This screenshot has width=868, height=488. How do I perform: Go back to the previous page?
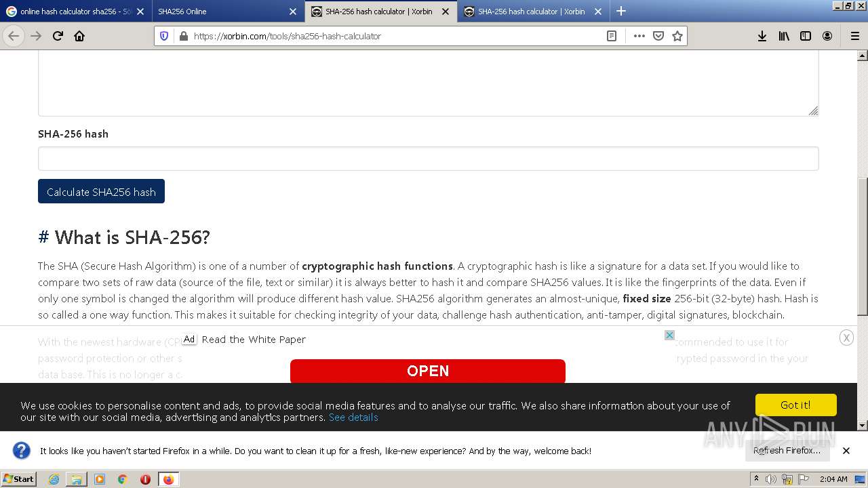pyautogui.click(x=14, y=36)
